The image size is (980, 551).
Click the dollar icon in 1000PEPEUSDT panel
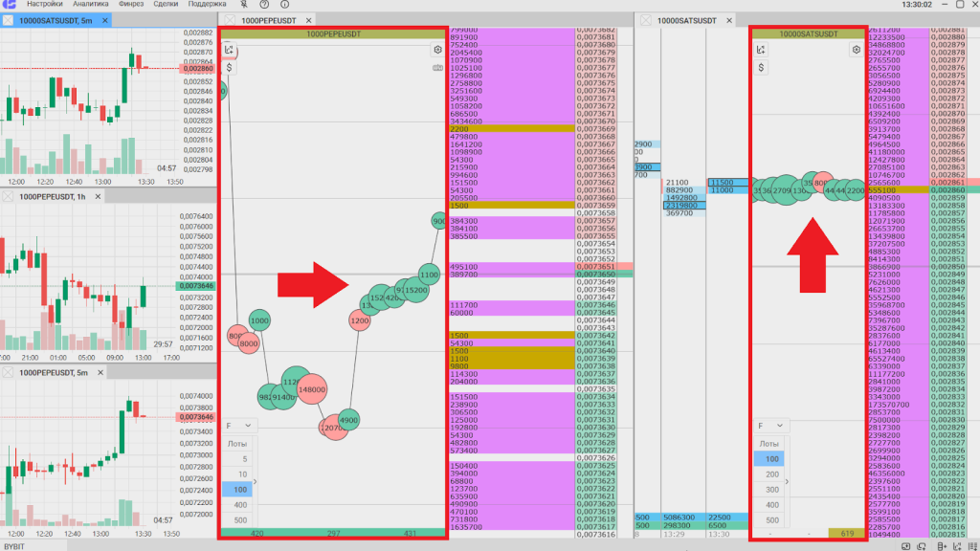click(x=230, y=68)
